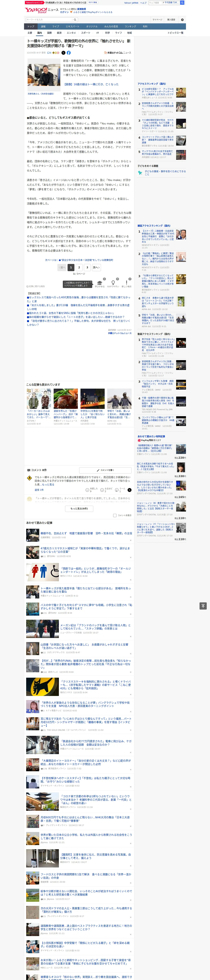Click the コメントを書く button
The width and height of the screenshot is (210, 980).
coord(105,470)
